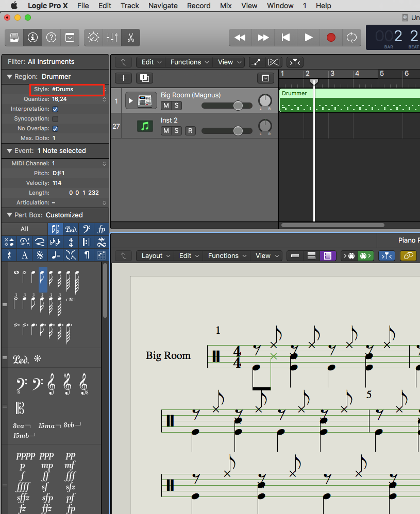Open the Mixer
420x514 pixels.
tap(112, 38)
